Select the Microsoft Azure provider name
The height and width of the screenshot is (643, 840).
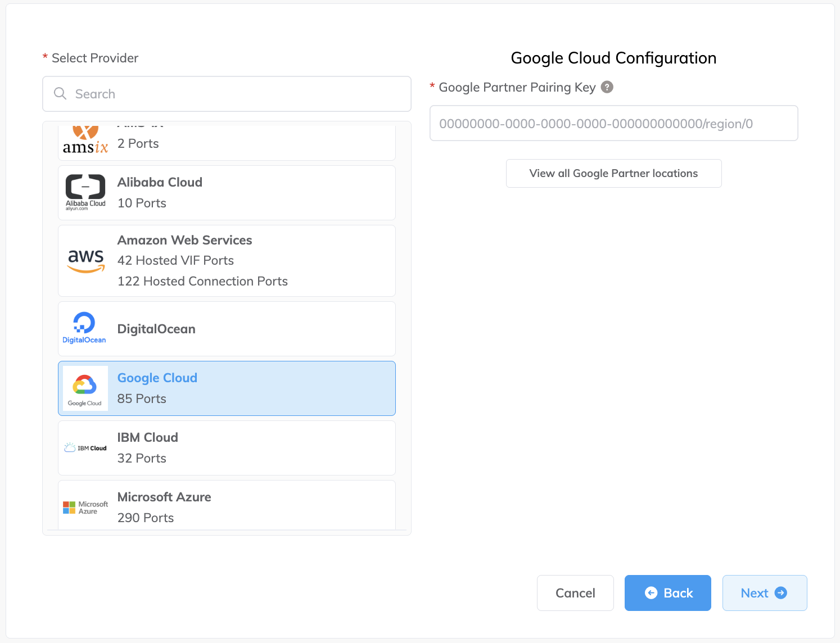(164, 497)
